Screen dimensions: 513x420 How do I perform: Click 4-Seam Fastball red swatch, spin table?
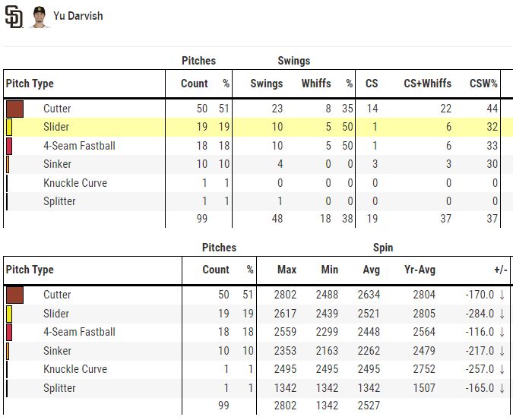pos(9,332)
